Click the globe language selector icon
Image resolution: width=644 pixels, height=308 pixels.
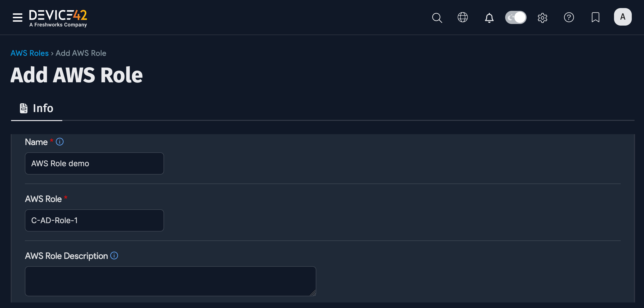463,18
